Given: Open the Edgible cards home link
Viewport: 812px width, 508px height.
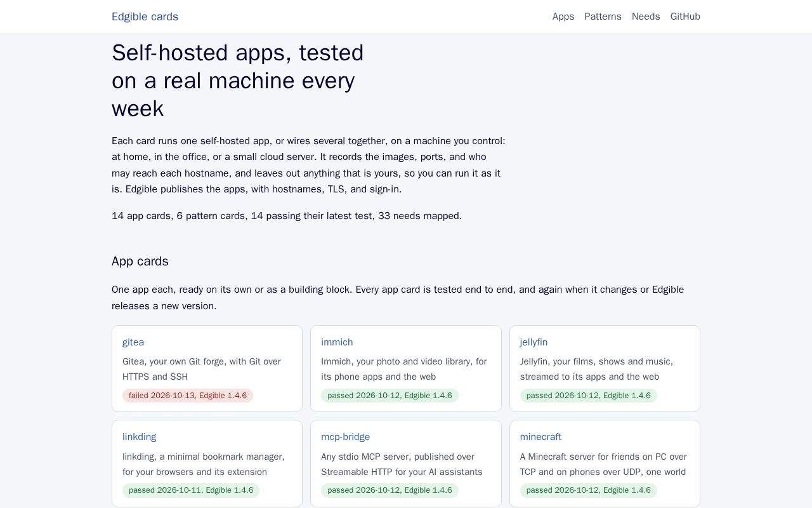Looking at the screenshot, I should pos(145,17).
